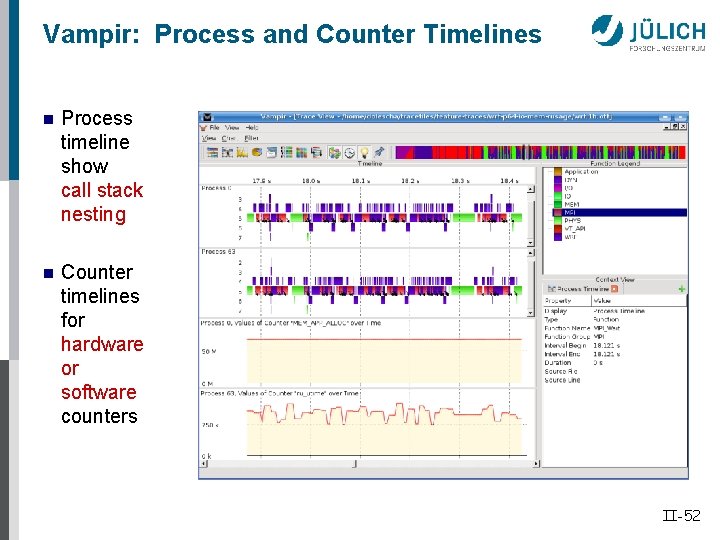
Task: Click the Process 63 timeline label
Action: [218, 252]
